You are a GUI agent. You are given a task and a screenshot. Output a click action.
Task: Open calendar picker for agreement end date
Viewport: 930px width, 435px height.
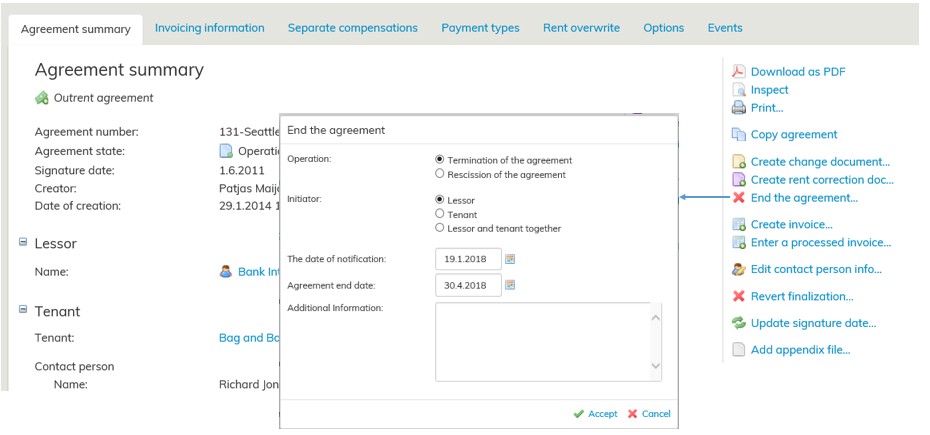[509, 285]
